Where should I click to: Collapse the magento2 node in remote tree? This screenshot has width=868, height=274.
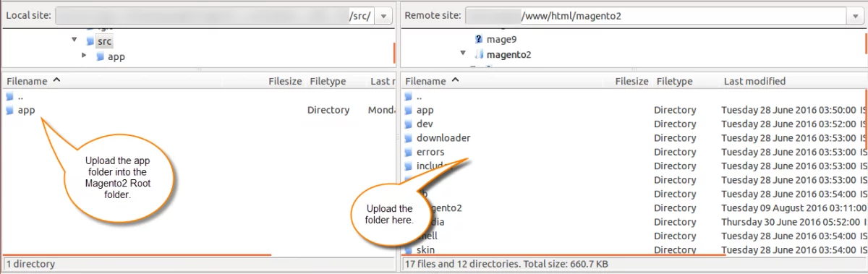pos(464,53)
